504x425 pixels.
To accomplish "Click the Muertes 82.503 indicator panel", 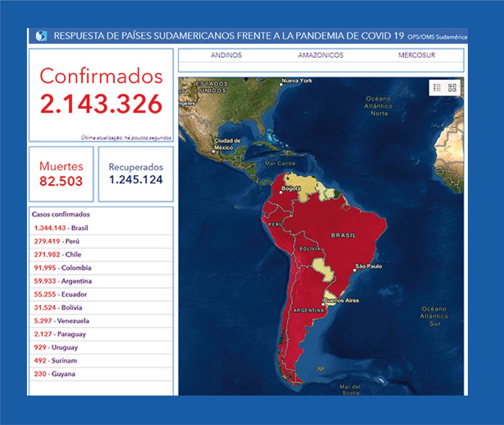I will [x=61, y=174].
